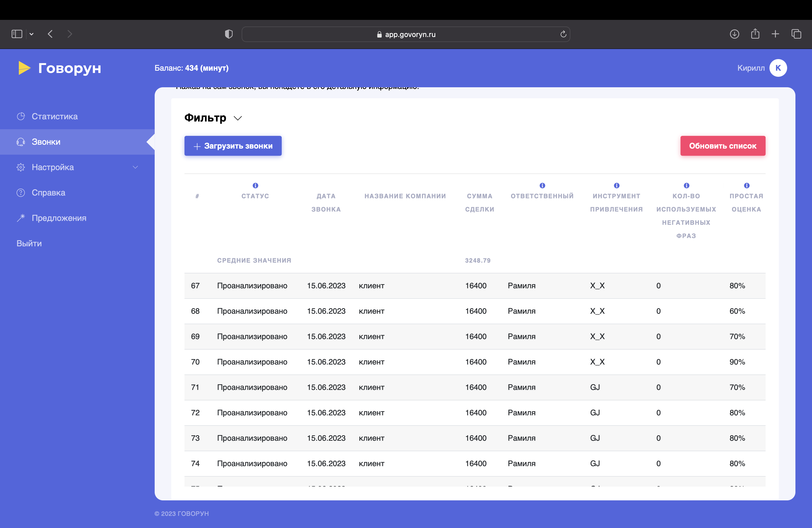Screen dimensions: 812x528
Task: Show Safari downloads icon
Action: pos(734,34)
